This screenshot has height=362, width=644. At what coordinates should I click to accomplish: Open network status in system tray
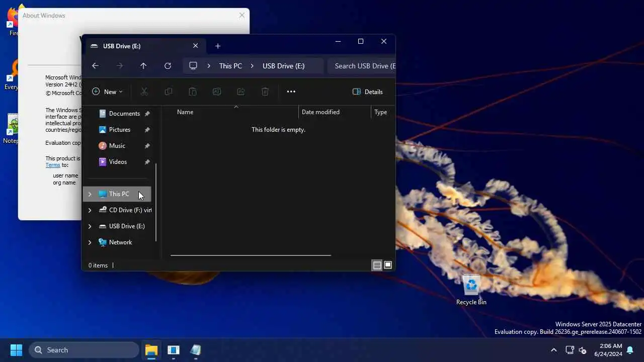point(570,350)
